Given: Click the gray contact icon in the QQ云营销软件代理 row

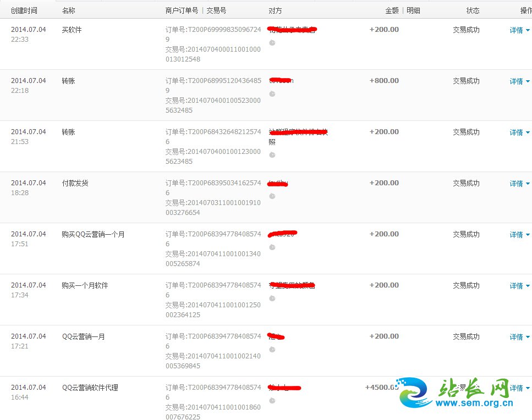Looking at the screenshot, I should click(272, 401).
